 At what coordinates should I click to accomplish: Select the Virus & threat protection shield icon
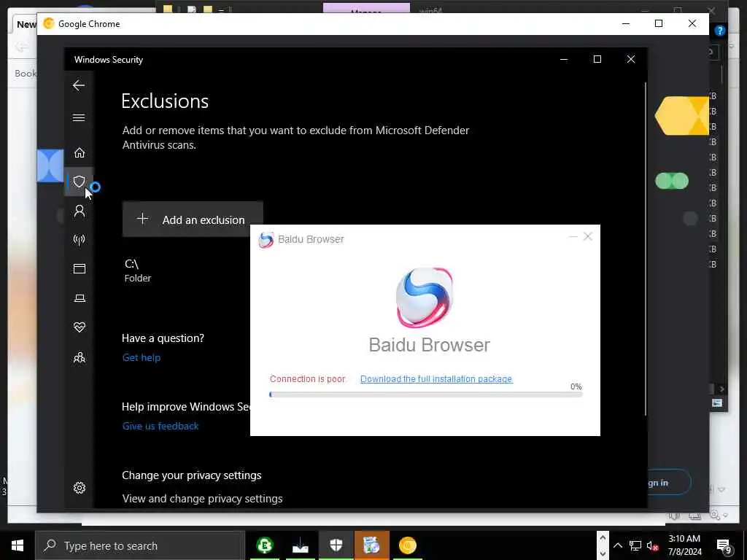coord(79,182)
